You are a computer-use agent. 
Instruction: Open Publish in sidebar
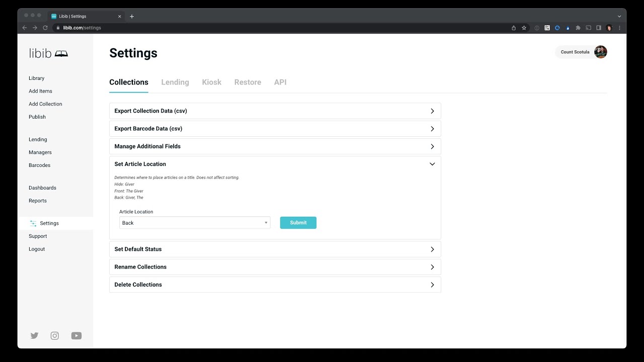pyautogui.click(x=37, y=117)
